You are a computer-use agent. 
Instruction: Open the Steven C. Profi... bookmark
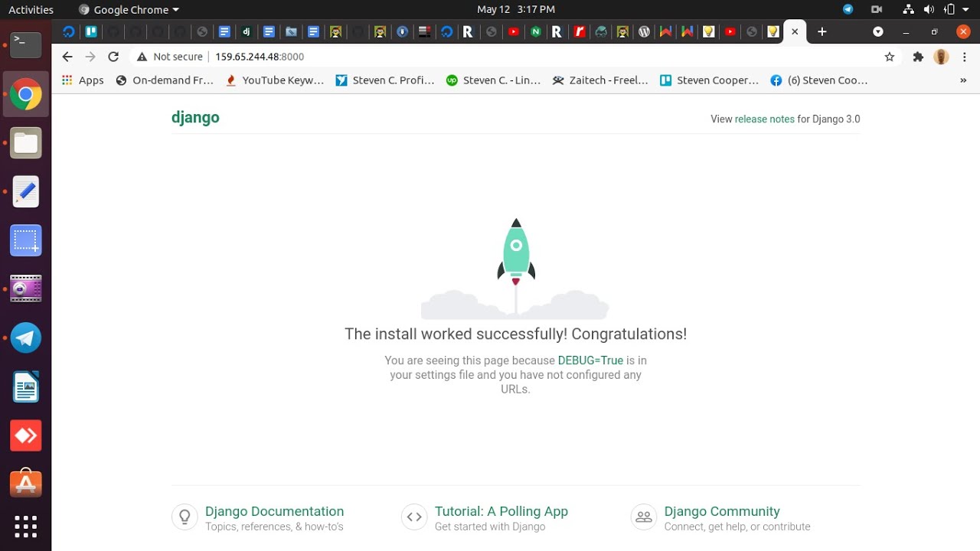click(385, 80)
